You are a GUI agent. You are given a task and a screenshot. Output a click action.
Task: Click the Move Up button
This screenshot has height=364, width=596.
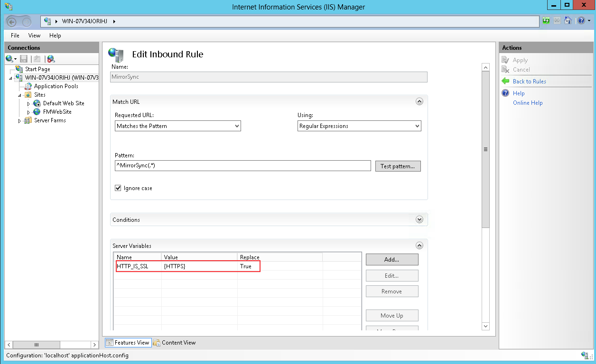[x=392, y=316]
